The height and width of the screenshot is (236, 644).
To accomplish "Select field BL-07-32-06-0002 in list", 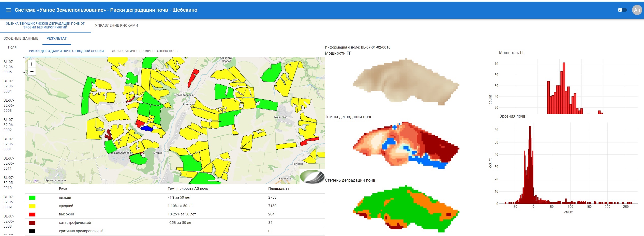I will click(x=9, y=125).
